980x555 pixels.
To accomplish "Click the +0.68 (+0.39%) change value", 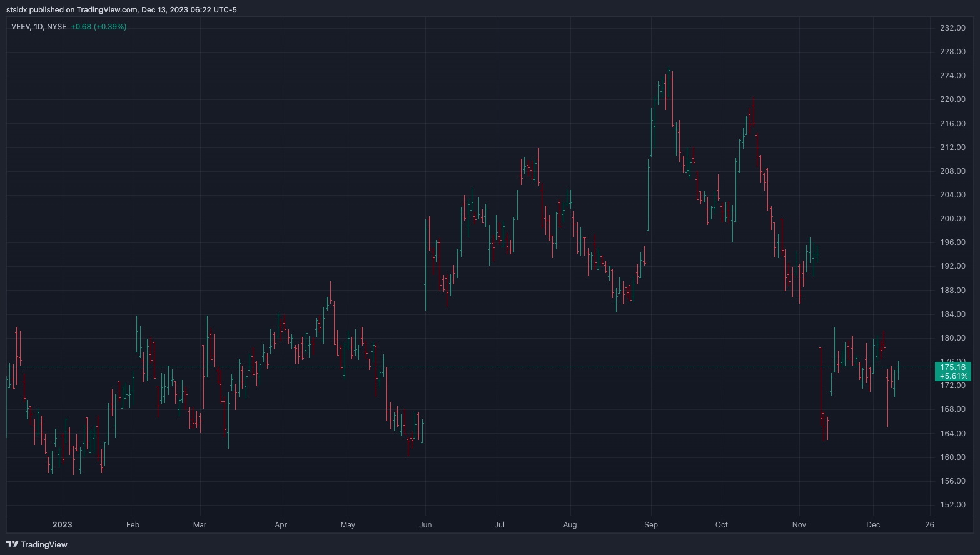I will (x=98, y=27).
